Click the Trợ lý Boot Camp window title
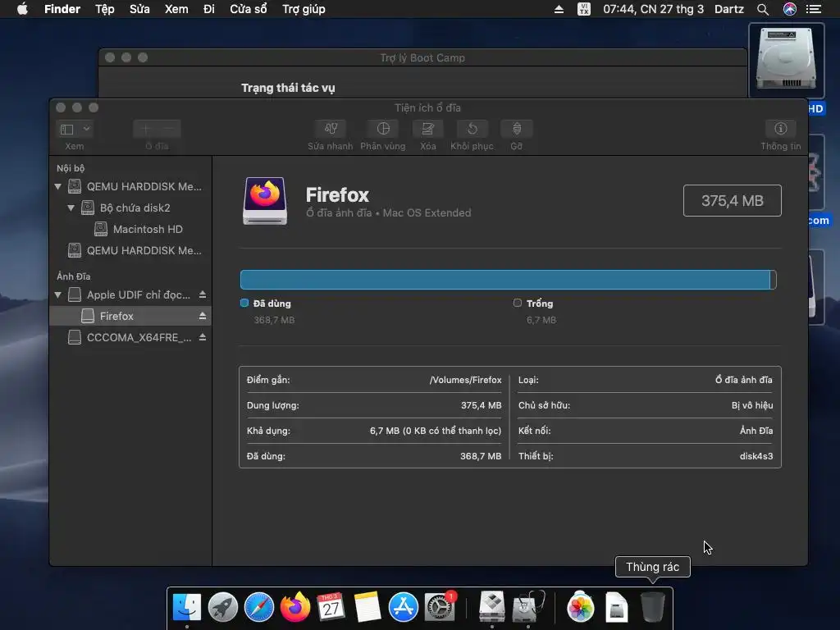Viewport: 840px width, 630px height. point(422,58)
